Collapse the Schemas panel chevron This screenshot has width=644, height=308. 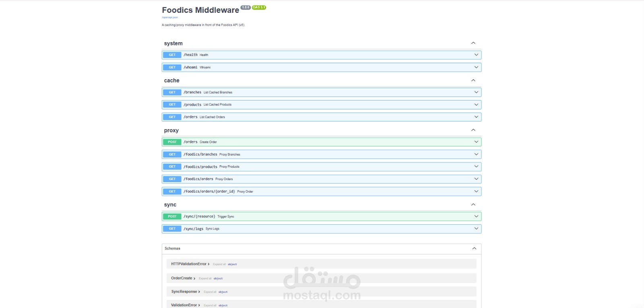coord(474,248)
